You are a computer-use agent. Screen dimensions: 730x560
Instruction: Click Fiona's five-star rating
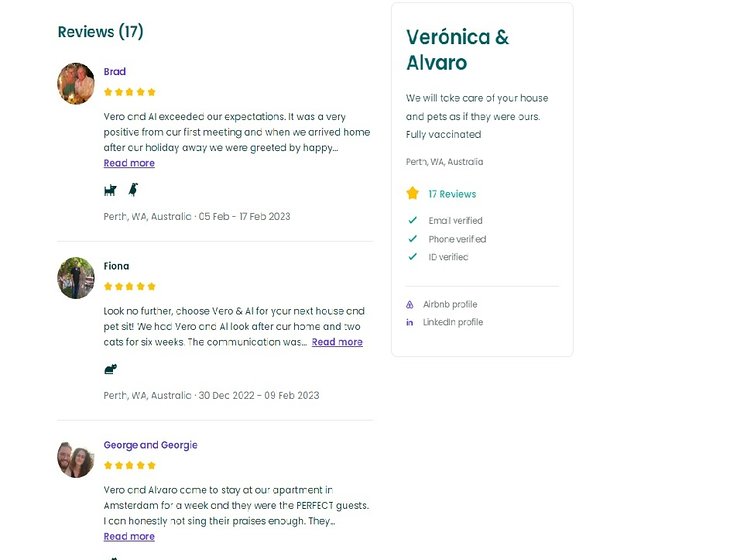[129, 286]
